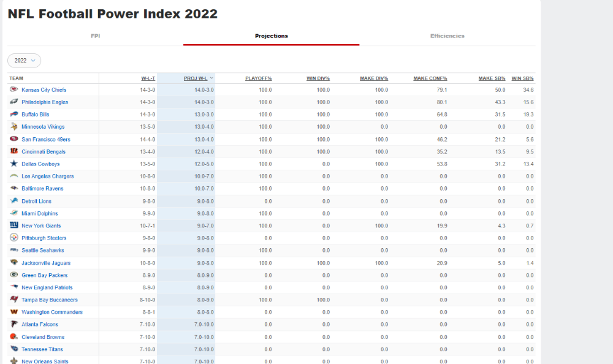
Task: Sort table by PLAYOFF% column
Action: 259,78
